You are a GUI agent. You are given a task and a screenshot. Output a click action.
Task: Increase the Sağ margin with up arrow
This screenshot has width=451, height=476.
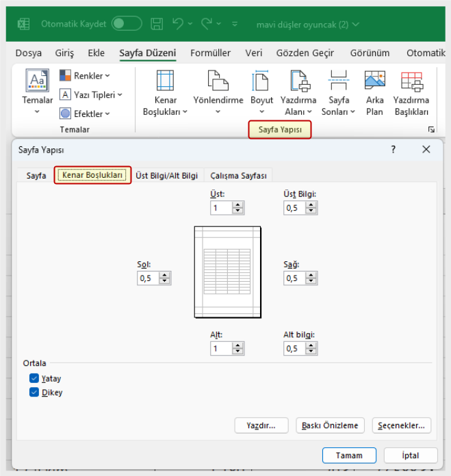click(x=311, y=275)
